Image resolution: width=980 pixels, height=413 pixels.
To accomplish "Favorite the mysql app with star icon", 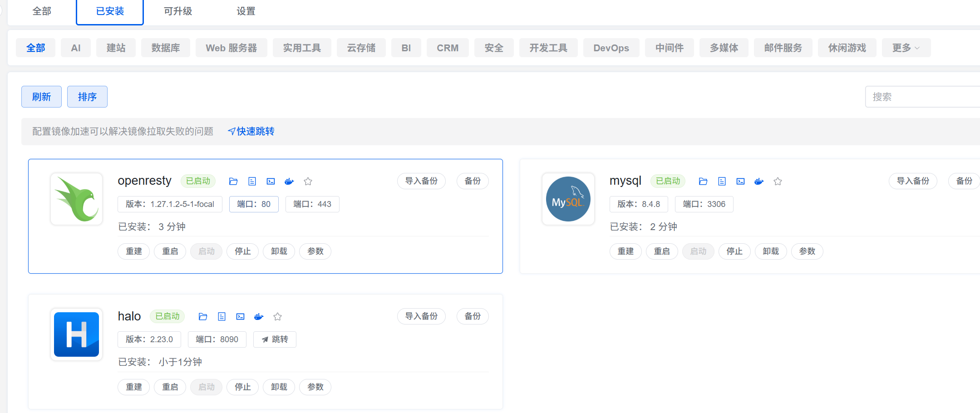I will click(778, 182).
